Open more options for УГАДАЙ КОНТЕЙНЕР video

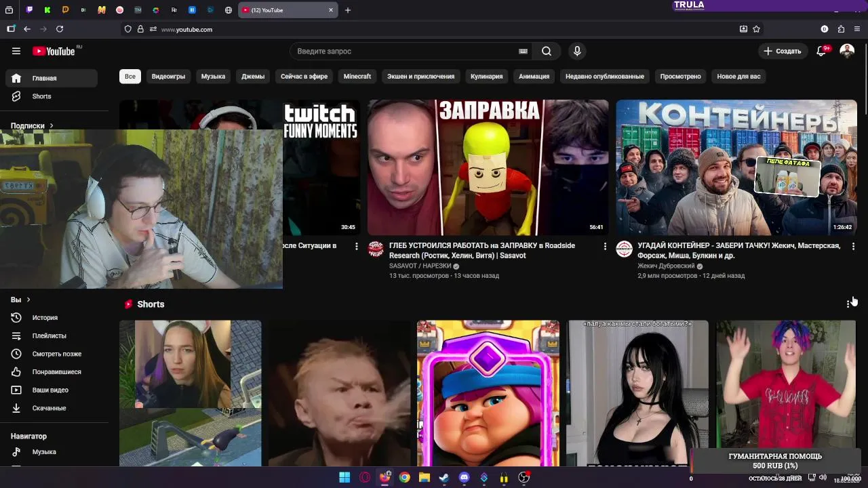[x=853, y=247]
